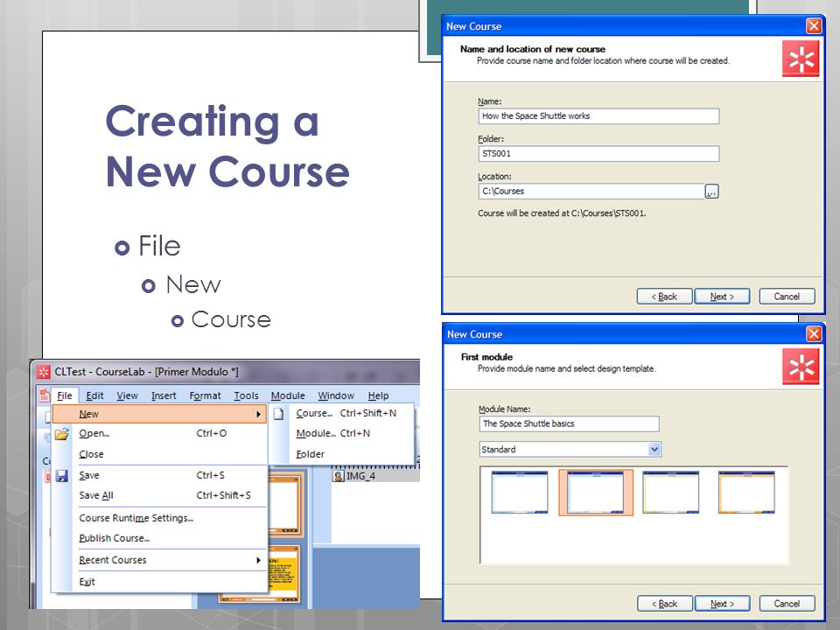Screen dimensions: 840x630
Task: Click the yellow slide thumbnail behind the menu
Action: pyautogui.click(x=283, y=576)
